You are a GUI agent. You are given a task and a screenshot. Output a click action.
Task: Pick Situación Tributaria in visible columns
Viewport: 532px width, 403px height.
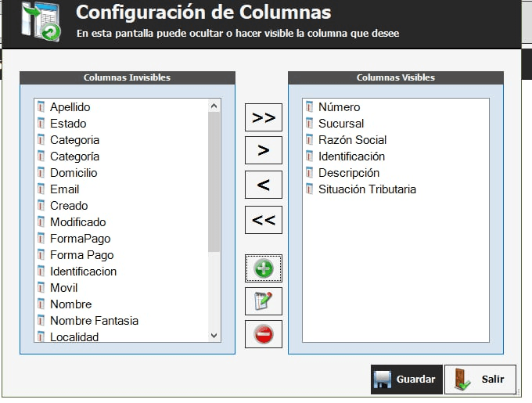coord(367,189)
